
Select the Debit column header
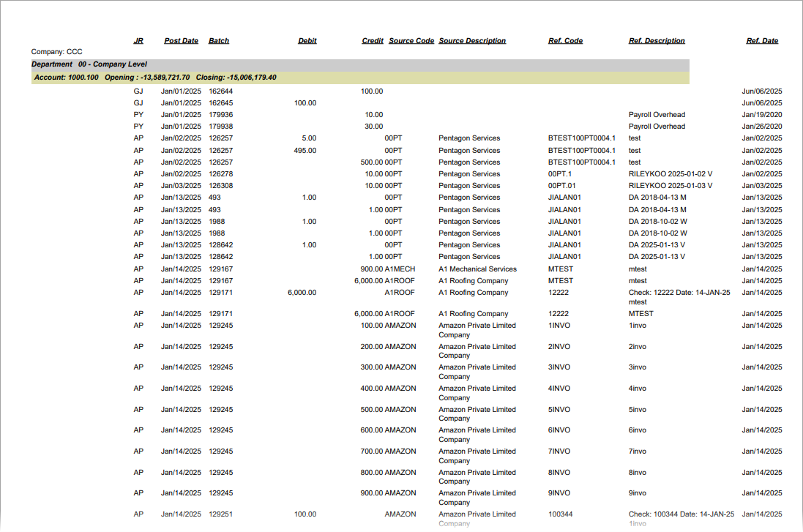[x=307, y=41]
